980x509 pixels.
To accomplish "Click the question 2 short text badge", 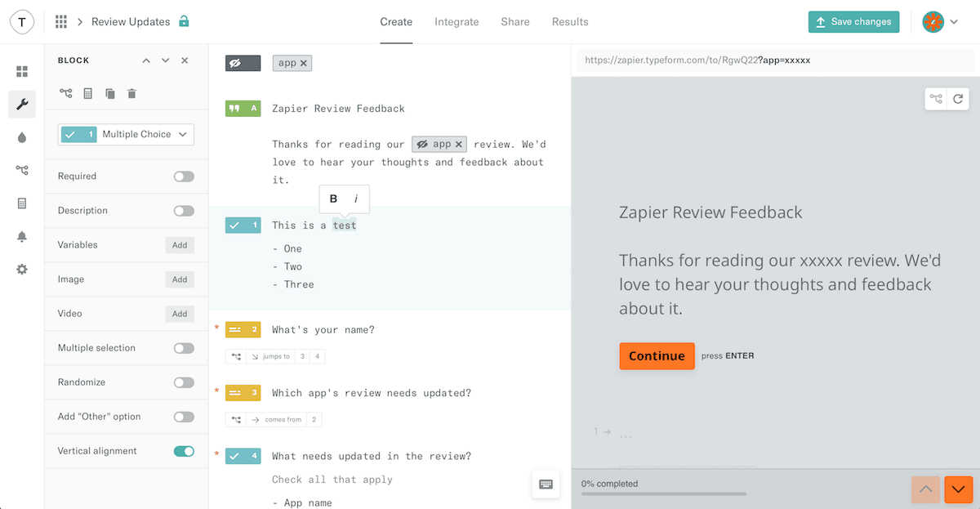I will pyautogui.click(x=243, y=329).
